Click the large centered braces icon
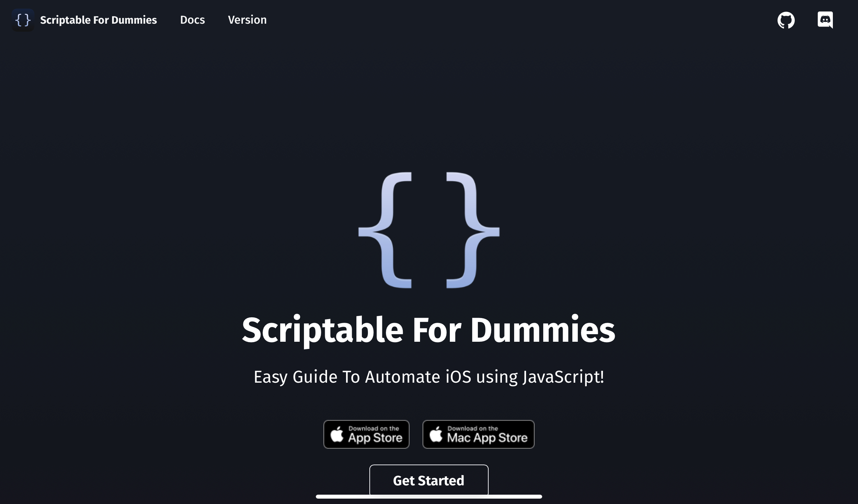Screen dimensions: 858x504 pyautogui.click(x=429, y=230)
